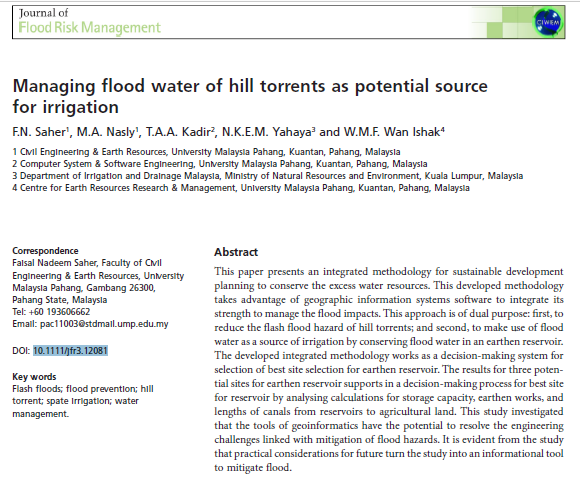Click the continuation line 'for irrigation' of the title
Screen dimensions: 580x485
pos(65,107)
